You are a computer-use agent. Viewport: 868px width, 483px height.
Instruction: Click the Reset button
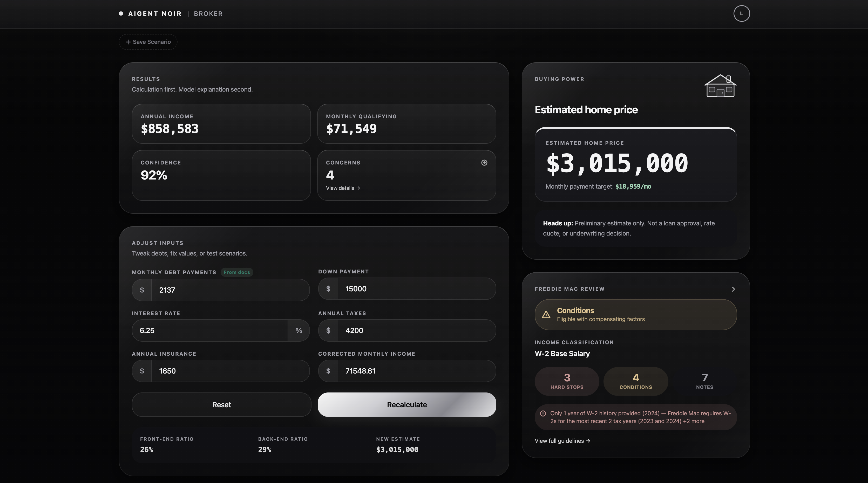pyautogui.click(x=221, y=404)
